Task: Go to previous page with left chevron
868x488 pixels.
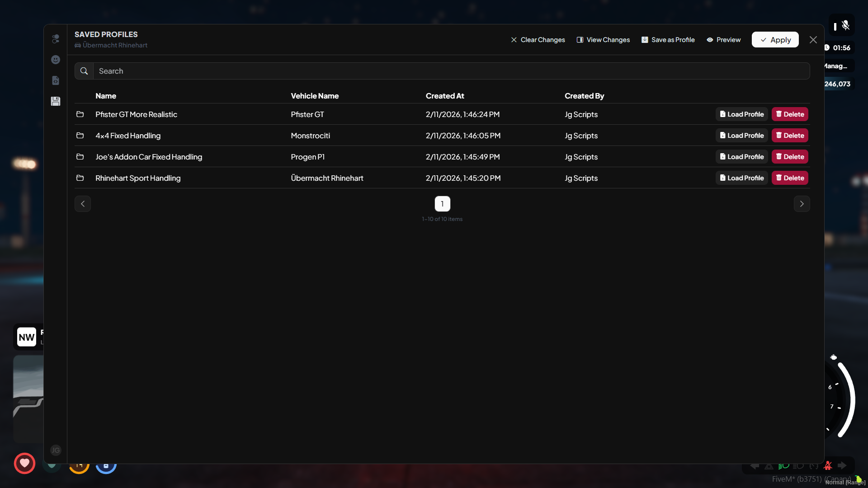Action: 83,204
